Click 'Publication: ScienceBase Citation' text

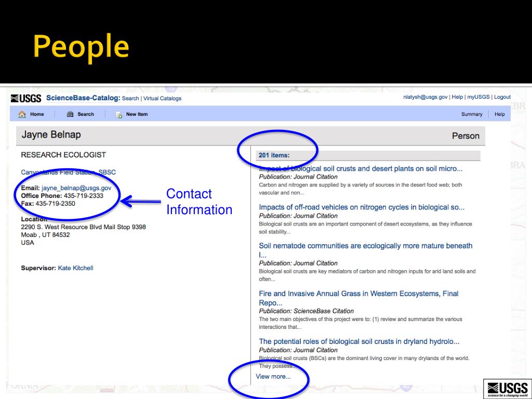(x=307, y=311)
